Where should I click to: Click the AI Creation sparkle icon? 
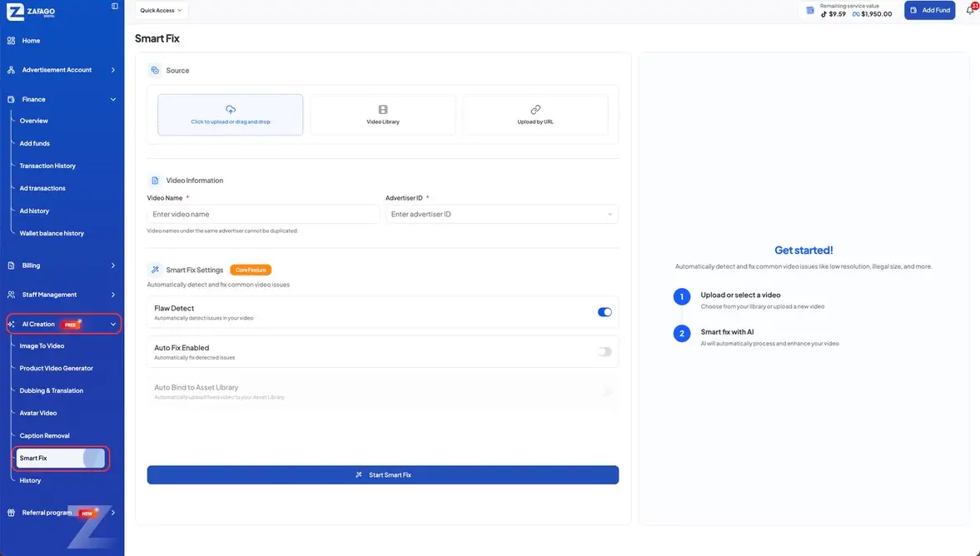12,325
